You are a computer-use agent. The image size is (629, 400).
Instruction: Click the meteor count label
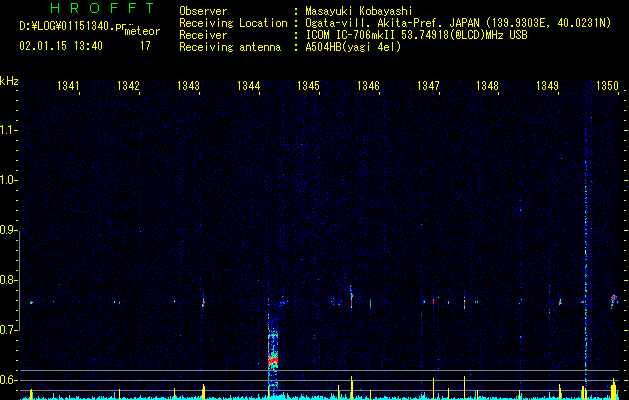[142, 31]
